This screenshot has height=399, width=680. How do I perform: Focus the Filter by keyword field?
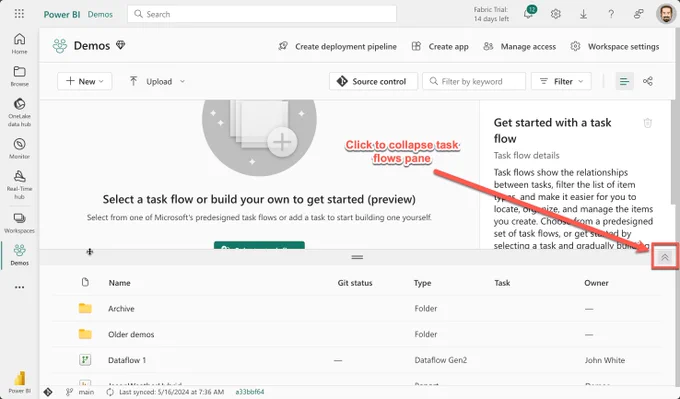pos(474,81)
